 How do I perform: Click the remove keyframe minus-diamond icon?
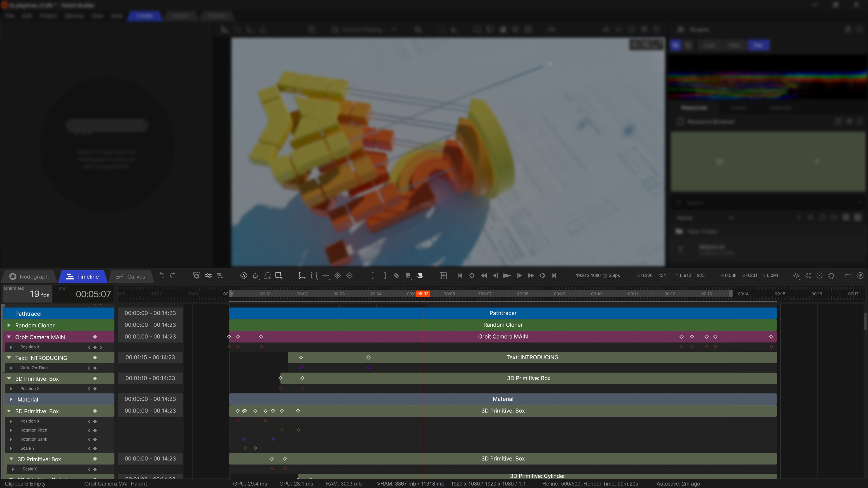pyautogui.click(x=349, y=276)
